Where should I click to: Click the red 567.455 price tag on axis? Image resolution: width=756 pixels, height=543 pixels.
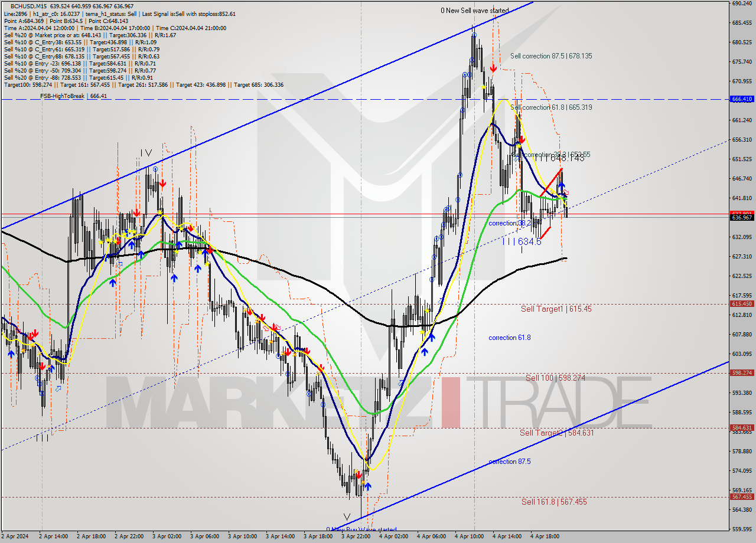tap(742, 497)
